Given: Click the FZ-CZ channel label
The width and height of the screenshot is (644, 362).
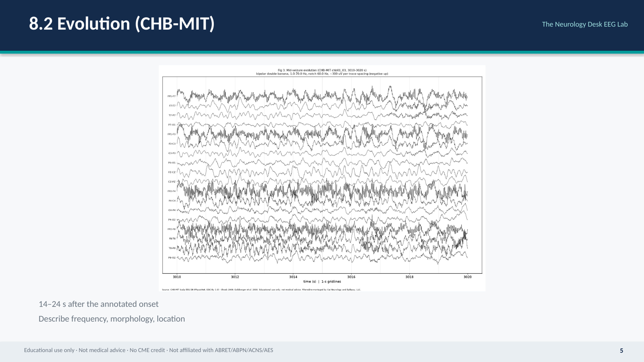Looking at the screenshot, I should point(172,172).
